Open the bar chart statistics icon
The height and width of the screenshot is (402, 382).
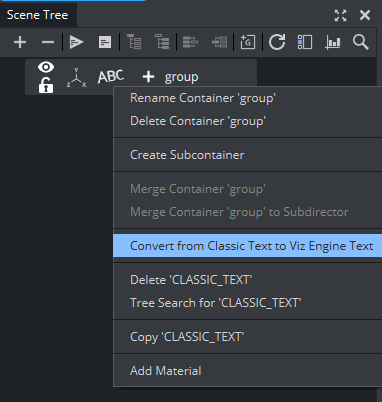pyautogui.click(x=333, y=42)
